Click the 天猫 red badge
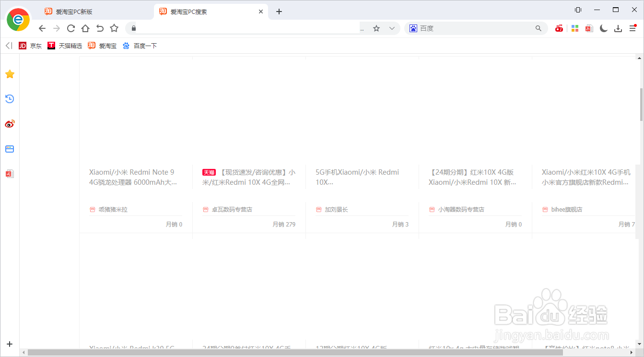Image resolution: width=644 pixels, height=357 pixels. pos(209,172)
